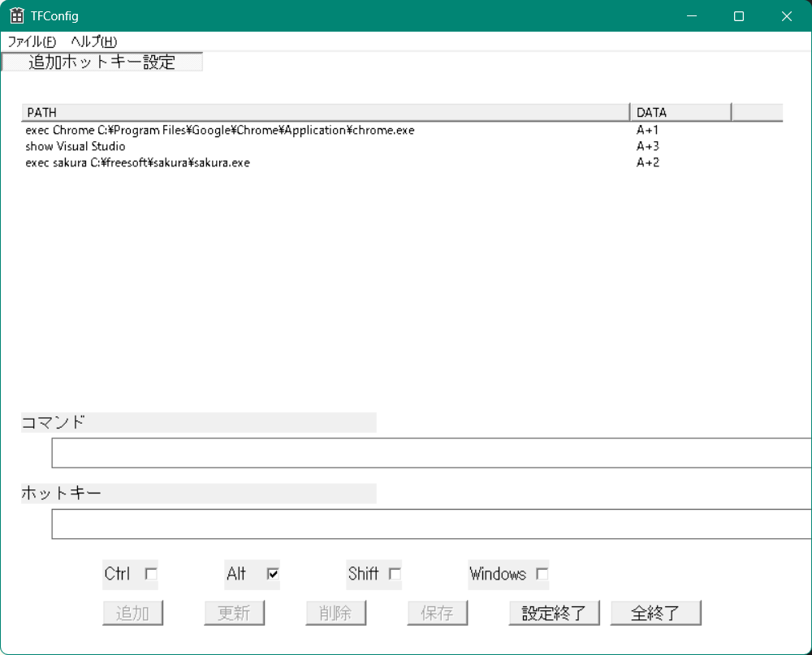The image size is (812, 655).
Task: Click the 追加 button
Action: [x=132, y=613]
